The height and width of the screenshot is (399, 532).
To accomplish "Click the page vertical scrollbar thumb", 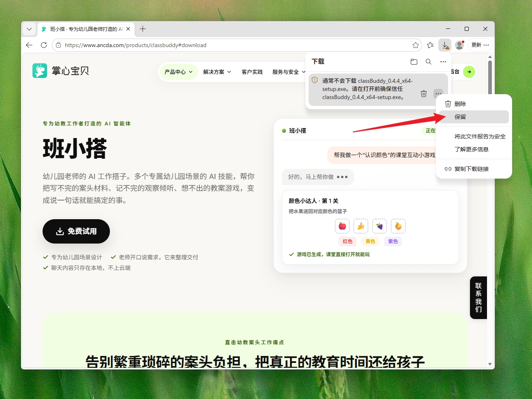I will click(x=490, y=77).
